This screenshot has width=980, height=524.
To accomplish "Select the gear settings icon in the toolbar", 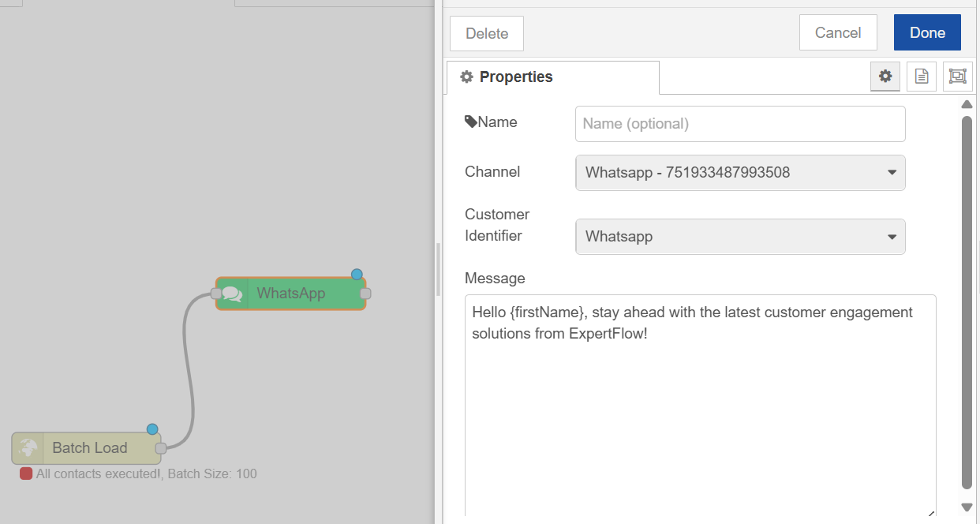I will [885, 76].
